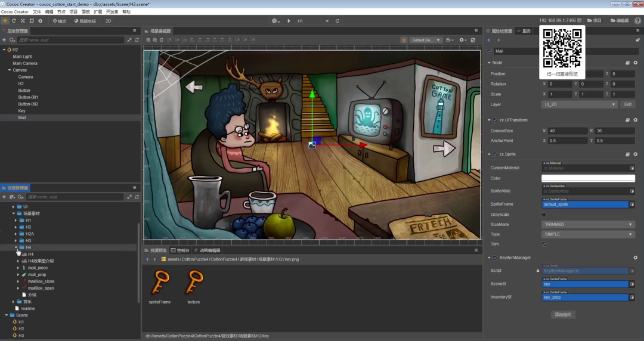Screen dimensions: 644x341
Task: Zoom in the scene editor
Action: click(x=148, y=40)
